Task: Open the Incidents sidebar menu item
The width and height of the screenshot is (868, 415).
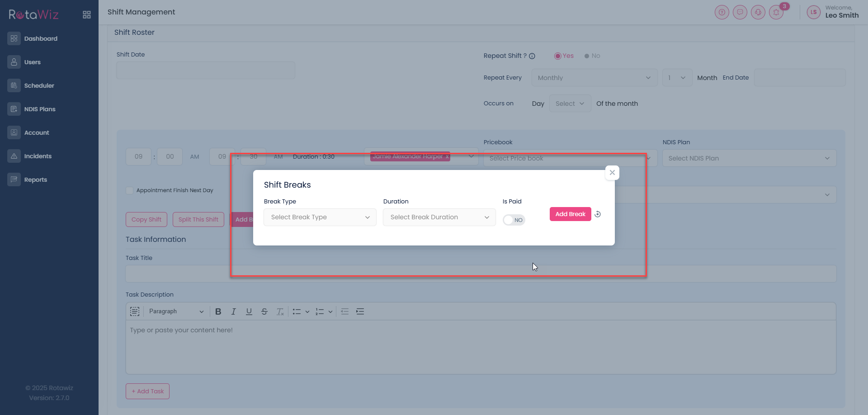Action: (x=38, y=156)
